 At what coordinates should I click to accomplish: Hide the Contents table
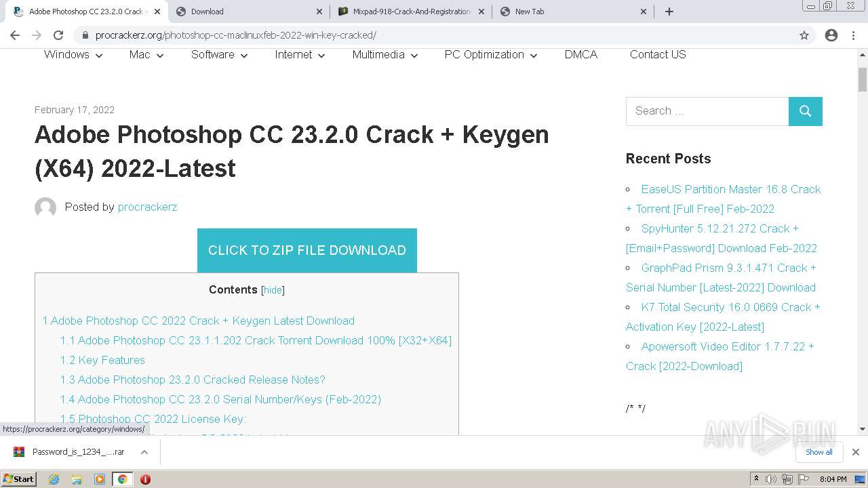pos(273,290)
